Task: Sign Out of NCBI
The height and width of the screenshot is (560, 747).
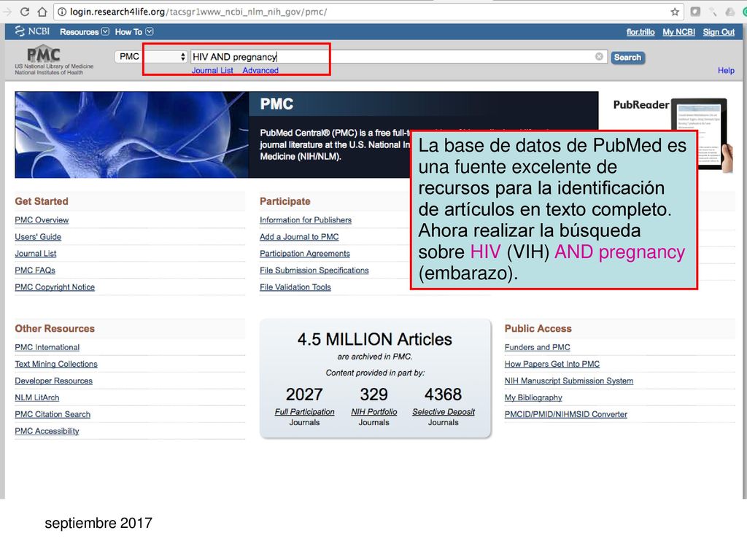Action: (x=719, y=32)
